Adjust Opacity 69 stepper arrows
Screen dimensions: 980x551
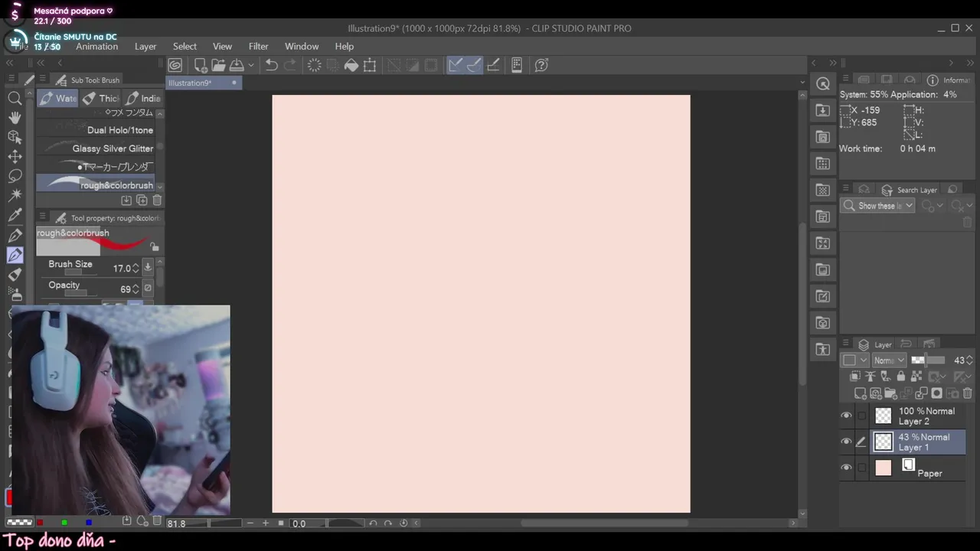pos(136,289)
